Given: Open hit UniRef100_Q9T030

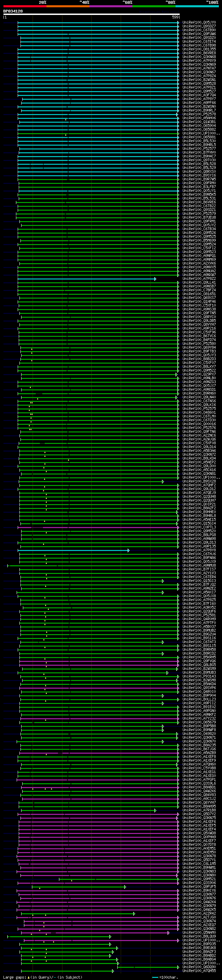Looking at the screenshot, I should (x=199, y=160).
